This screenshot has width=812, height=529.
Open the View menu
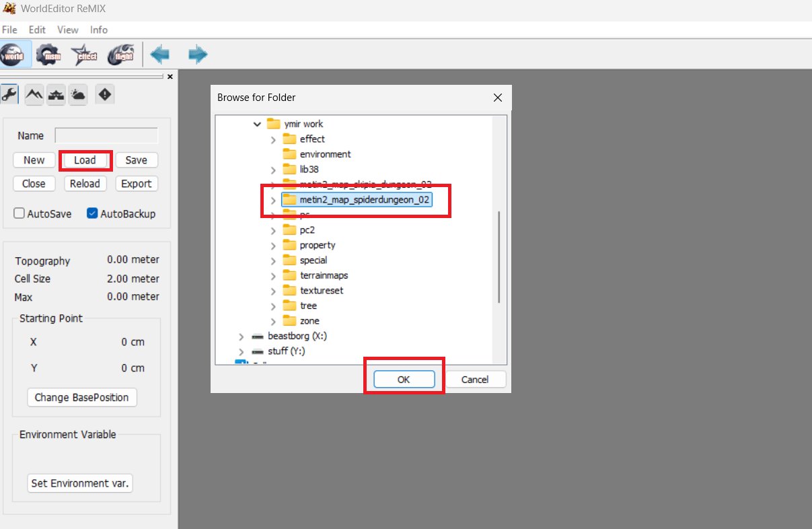coord(67,30)
